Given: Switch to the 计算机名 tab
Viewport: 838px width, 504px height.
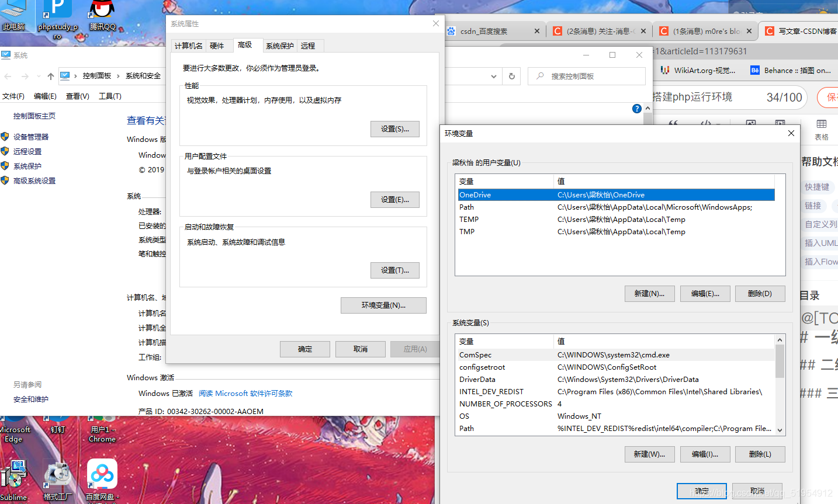Looking at the screenshot, I should pyautogui.click(x=189, y=46).
